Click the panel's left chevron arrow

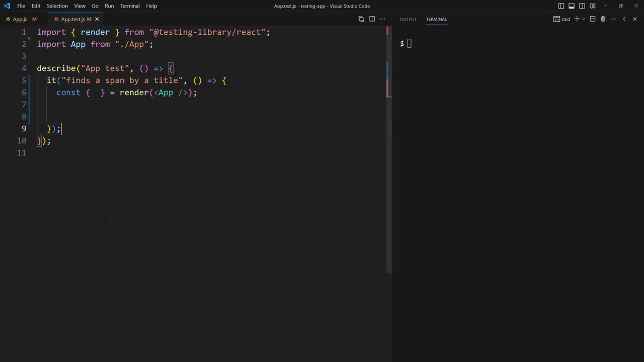[624, 19]
